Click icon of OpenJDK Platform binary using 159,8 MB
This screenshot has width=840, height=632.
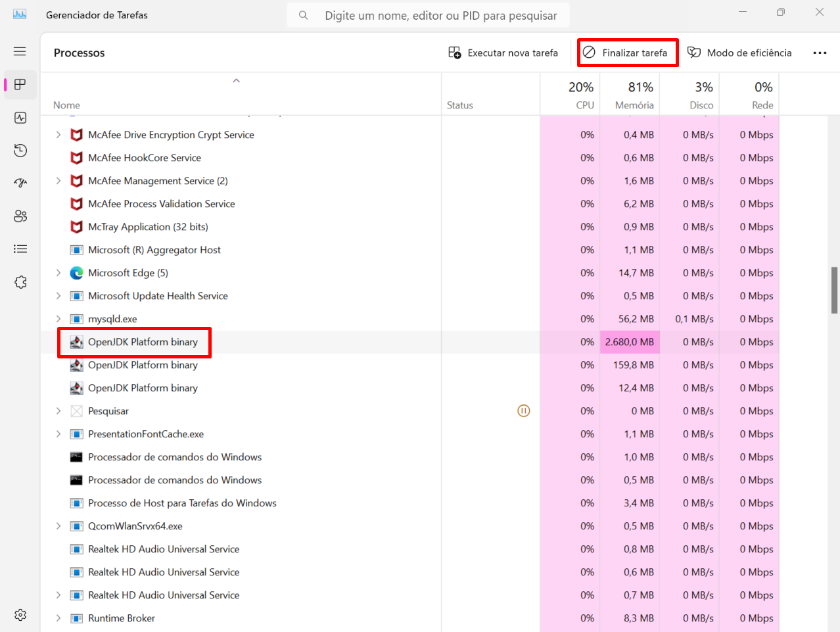(x=77, y=365)
